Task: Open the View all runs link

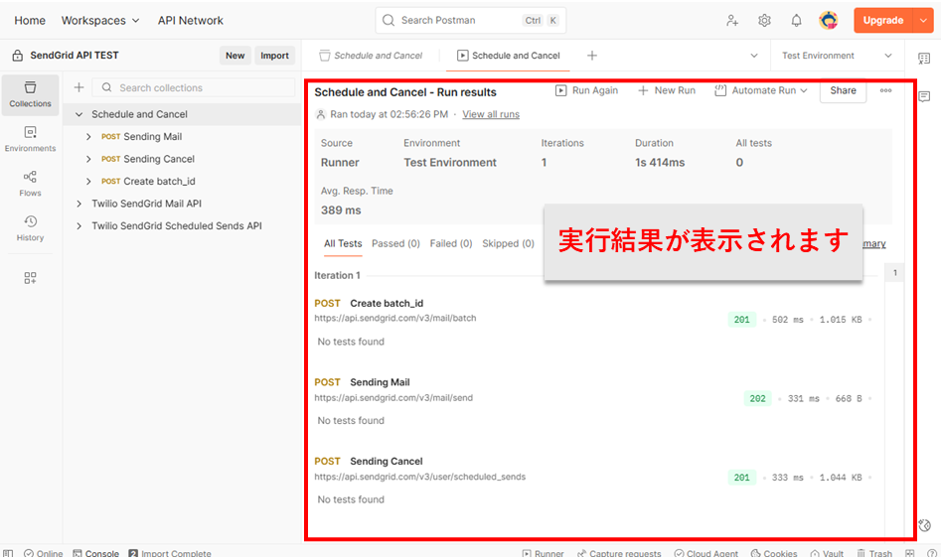Action: pos(490,114)
